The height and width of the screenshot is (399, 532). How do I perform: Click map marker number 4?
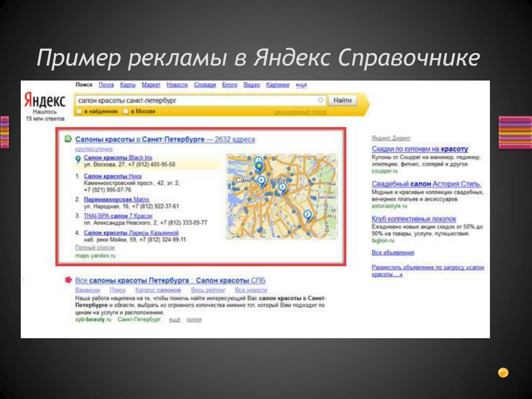click(261, 181)
